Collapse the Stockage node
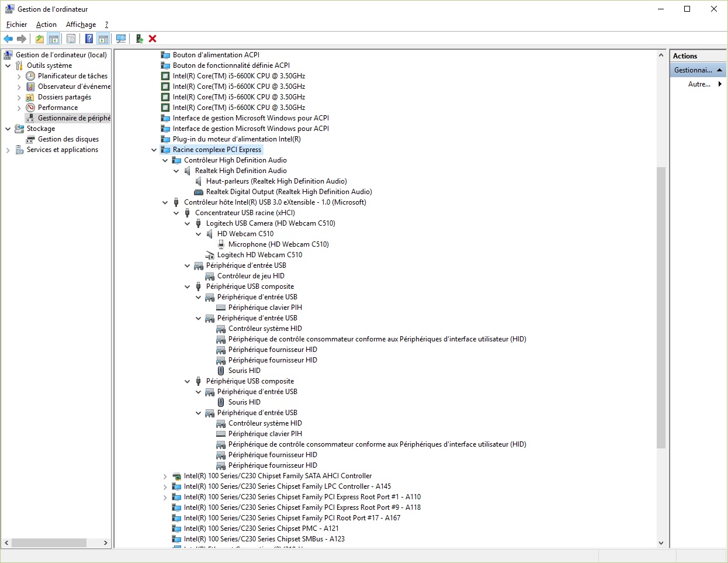Viewport: 728px width, 563px height. point(8,129)
